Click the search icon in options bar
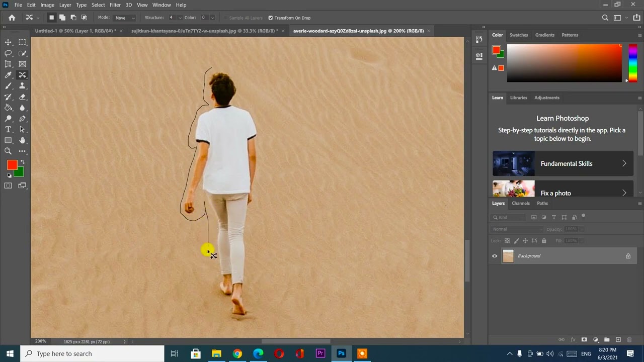The image size is (644, 362). (x=605, y=18)
